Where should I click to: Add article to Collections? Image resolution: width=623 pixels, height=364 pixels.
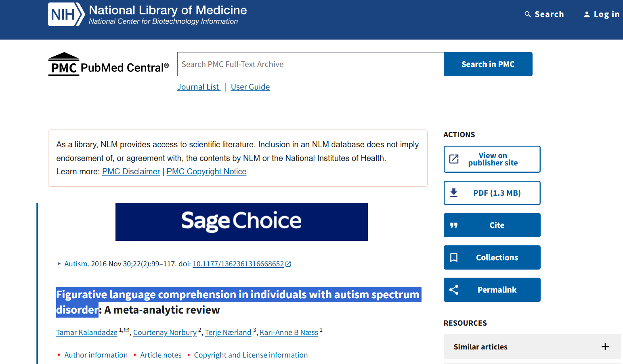coord(492,257)
